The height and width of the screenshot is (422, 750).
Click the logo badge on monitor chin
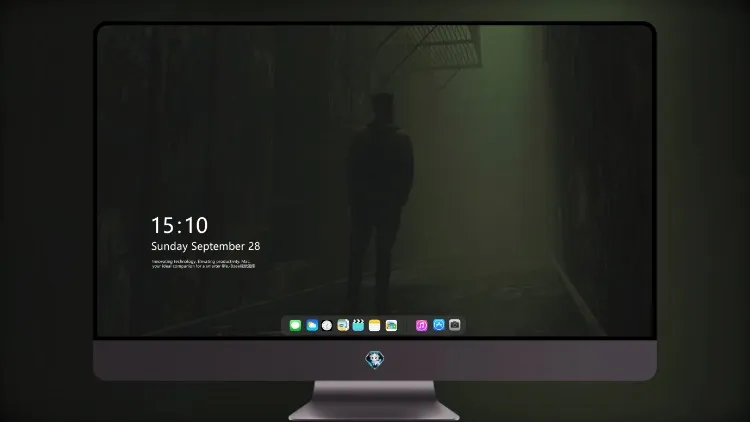(375, 360)
